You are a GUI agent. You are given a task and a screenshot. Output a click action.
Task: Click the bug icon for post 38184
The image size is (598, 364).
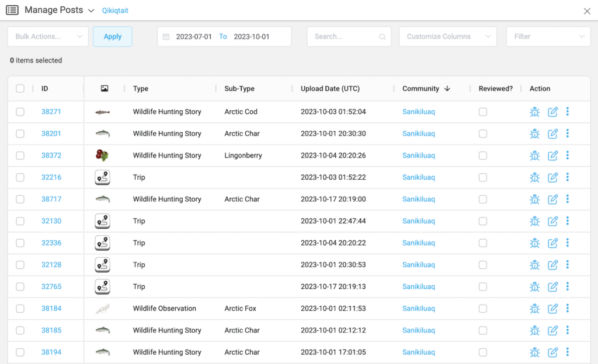coord(534,309)
